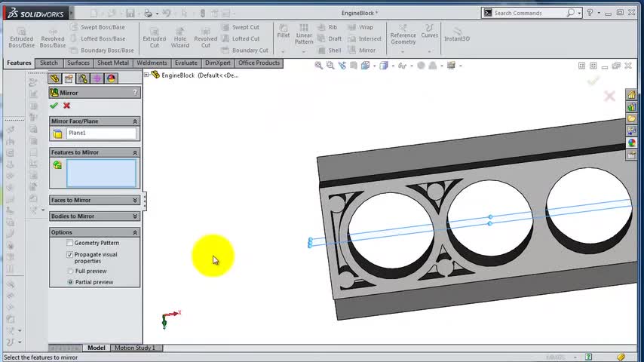Open the Motion Study 1 tab
The height and width of the screenshot is (362, 644).
coord(135,348)
